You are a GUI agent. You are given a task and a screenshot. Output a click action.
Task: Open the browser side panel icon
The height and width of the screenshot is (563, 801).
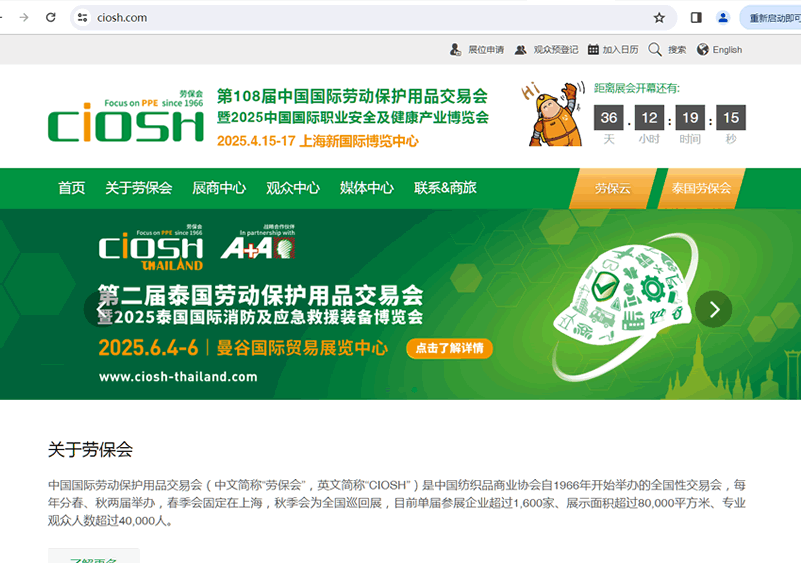[x=696, y=18]
